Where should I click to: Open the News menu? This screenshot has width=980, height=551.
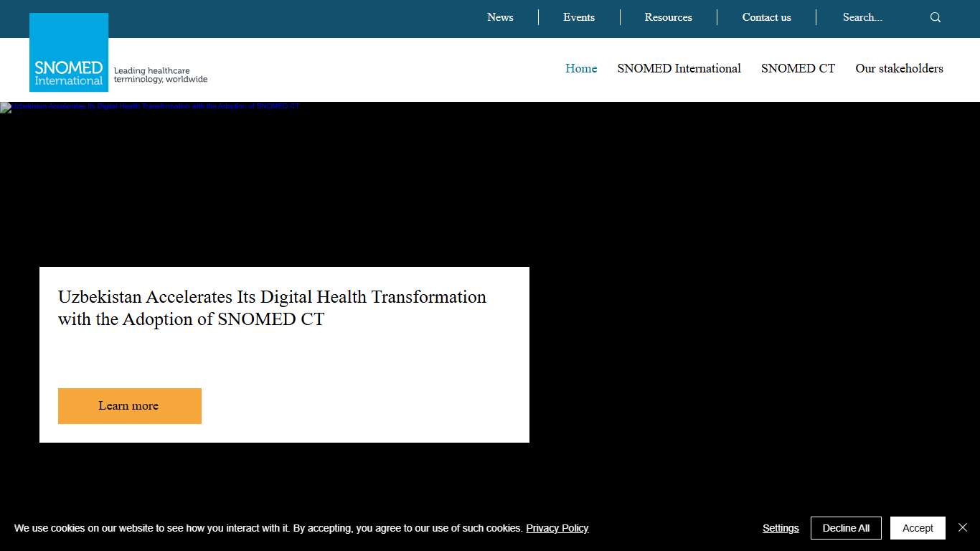coord(500,17)
